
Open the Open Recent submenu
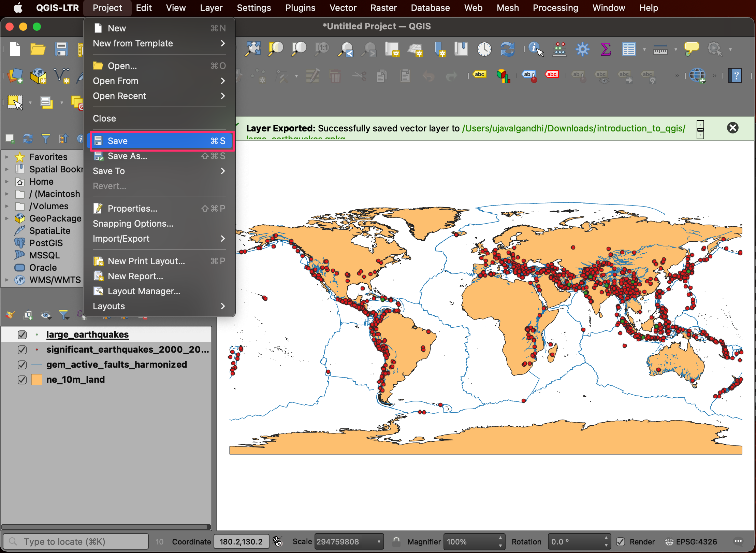159,96
